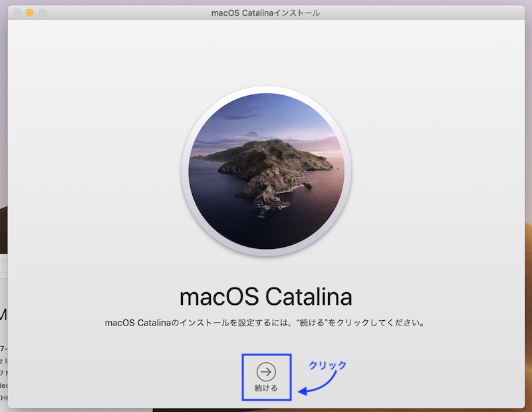Click the title bar text macOS Catalinaインストール
This screenshot has width=532, height=412.
pos(265,13)
